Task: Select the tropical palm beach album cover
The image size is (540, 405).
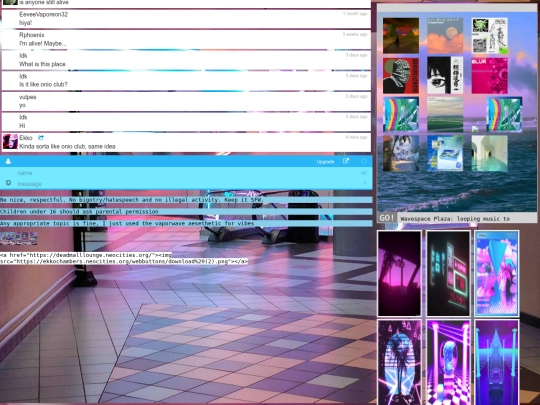Action: click(401, 153)
